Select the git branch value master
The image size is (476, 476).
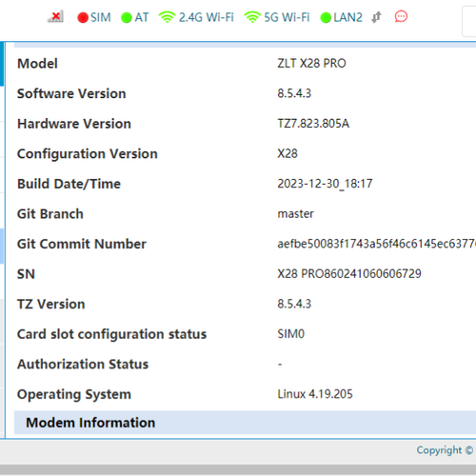tap(295, 214)
